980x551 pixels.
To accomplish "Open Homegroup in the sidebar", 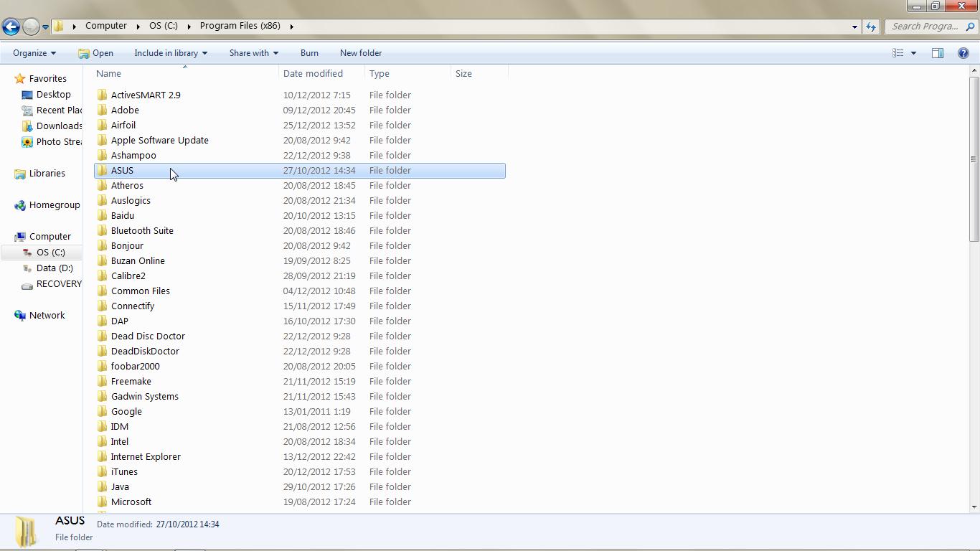I will click(54, 204).
